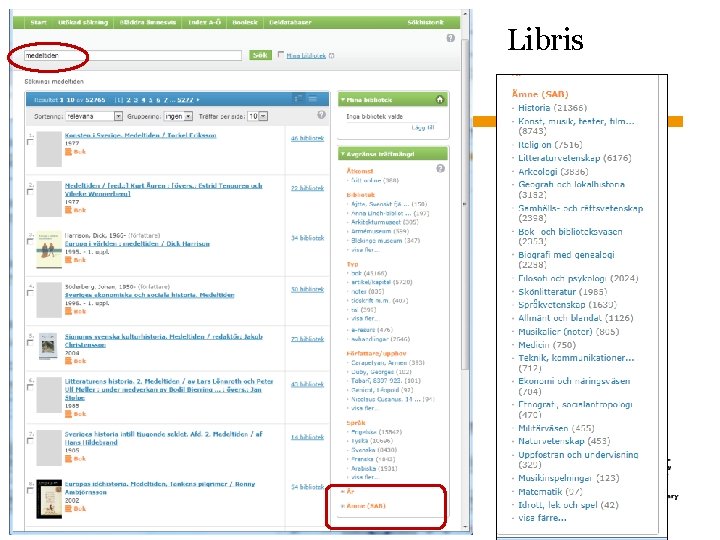Go to results page 2

pyautogui.click(x=129, y=100)
